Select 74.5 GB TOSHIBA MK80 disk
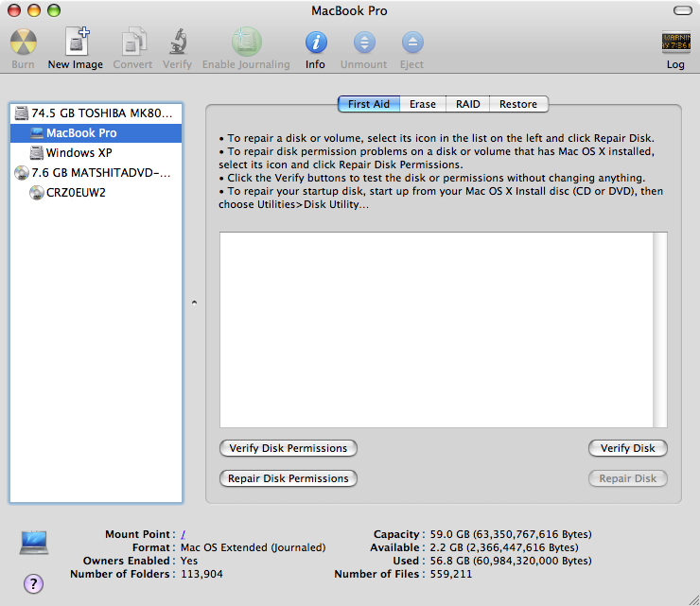This screenshot has height=606, width=700. click(96, 113)
